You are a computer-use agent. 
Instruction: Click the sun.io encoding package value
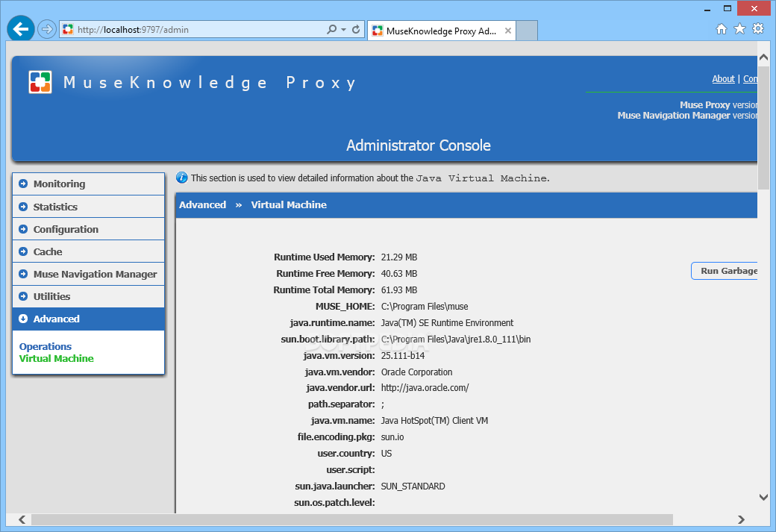(392, 437)
